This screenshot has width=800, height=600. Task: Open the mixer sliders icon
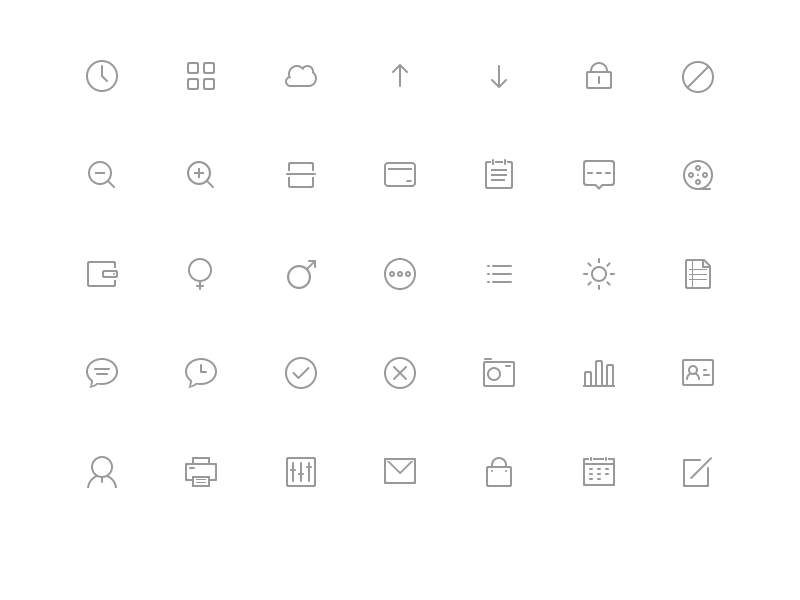pyautogui.click(x=301, y=472)
